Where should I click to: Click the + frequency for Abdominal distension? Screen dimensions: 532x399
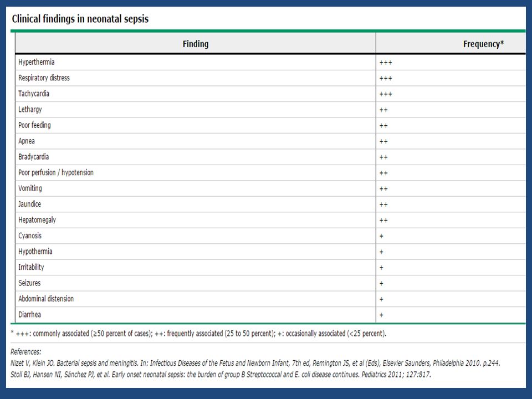(381, 299)
